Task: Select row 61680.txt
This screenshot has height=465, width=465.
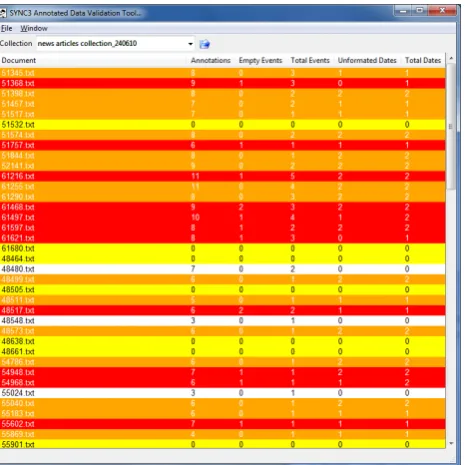Action: click(x=223, y=249)
